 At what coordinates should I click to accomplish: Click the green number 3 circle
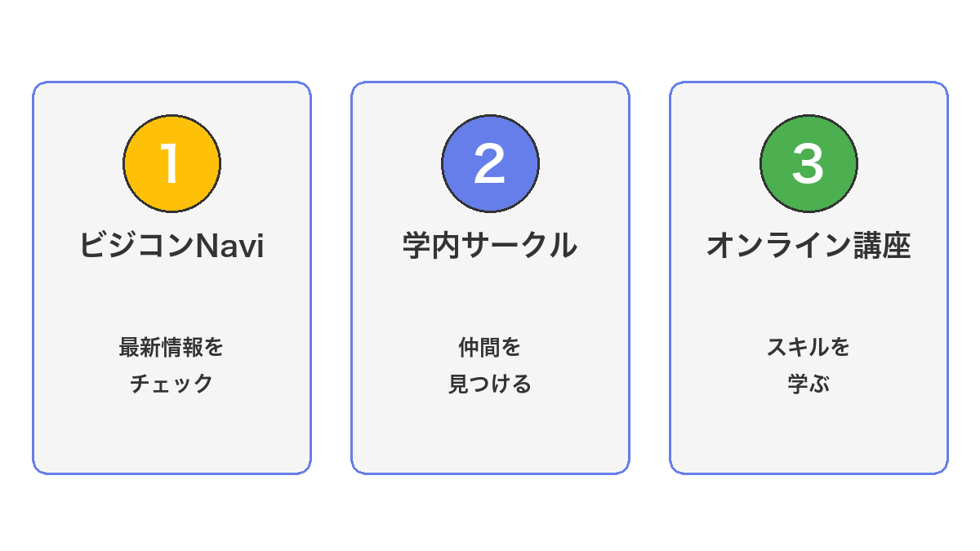pyautogui.click(x=808, y=163)
